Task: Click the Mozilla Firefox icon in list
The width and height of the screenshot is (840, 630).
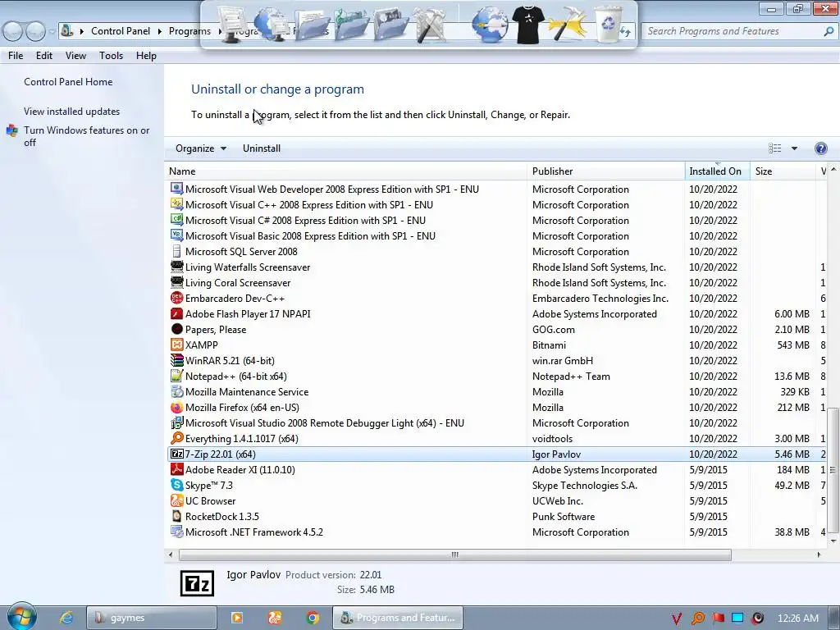Action: point(177,407)
